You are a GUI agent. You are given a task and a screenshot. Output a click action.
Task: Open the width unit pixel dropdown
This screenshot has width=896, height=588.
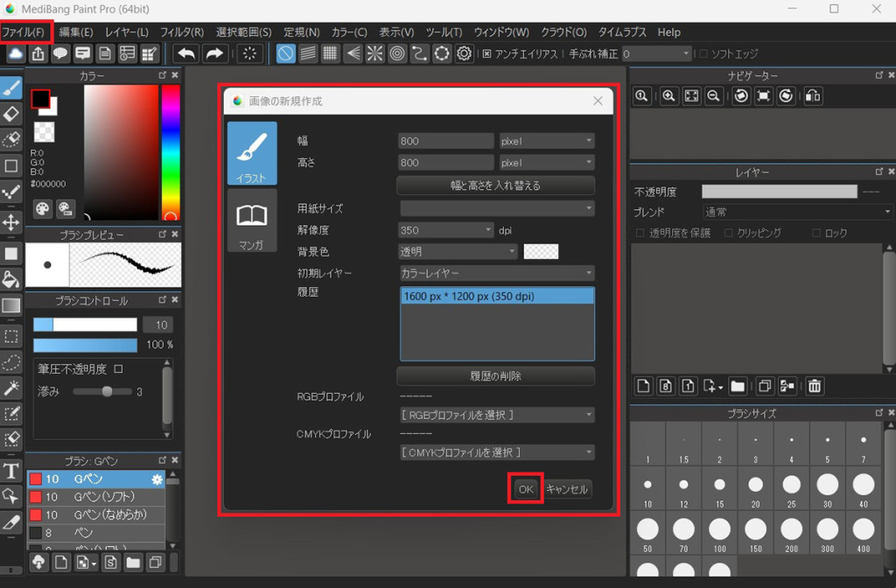click(x=547, y=141)
